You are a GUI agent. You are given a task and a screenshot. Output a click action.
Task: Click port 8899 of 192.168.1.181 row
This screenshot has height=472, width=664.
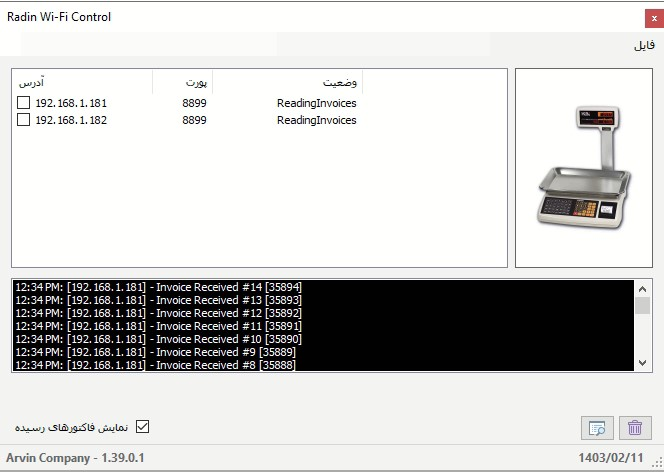[194, 103]
